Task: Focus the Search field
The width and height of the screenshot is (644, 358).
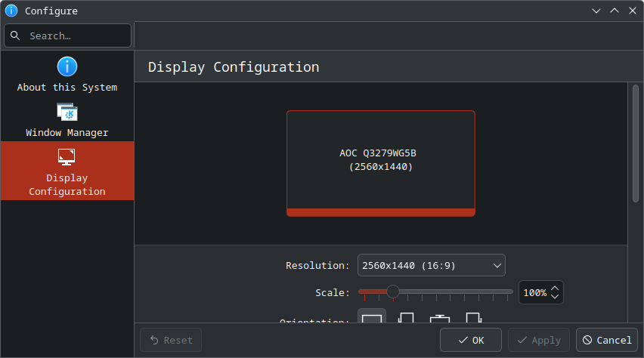Action: click(x=68, y=35)
